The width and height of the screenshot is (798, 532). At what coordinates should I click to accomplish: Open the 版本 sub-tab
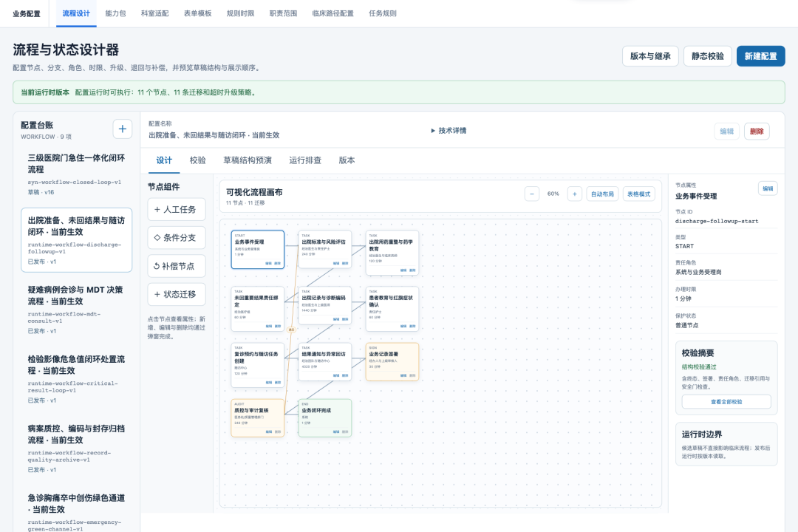coord(347,160)
